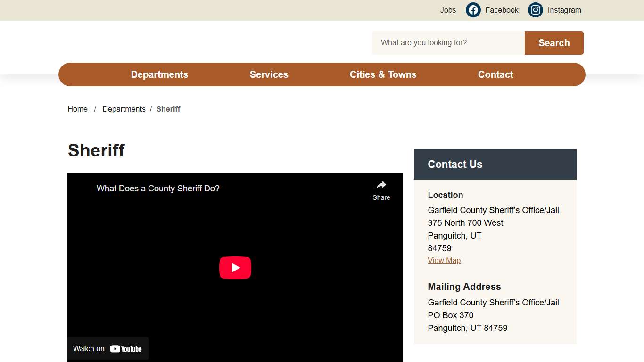Image resolution: width=644 pixels, height=362 pixels.
Task: Click the Instagram text link
Action: (x=564, y=10)
